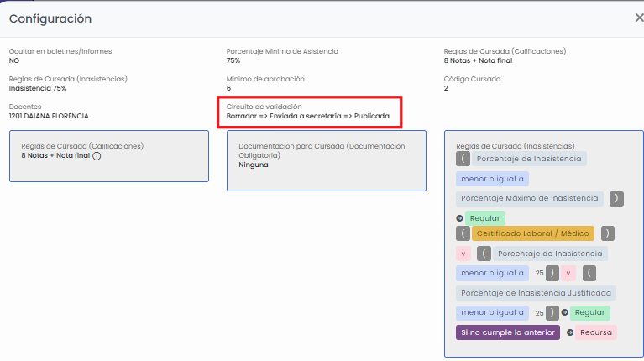Click the NO value under Ocultar en boletines/informes

(x=14, y=60)
